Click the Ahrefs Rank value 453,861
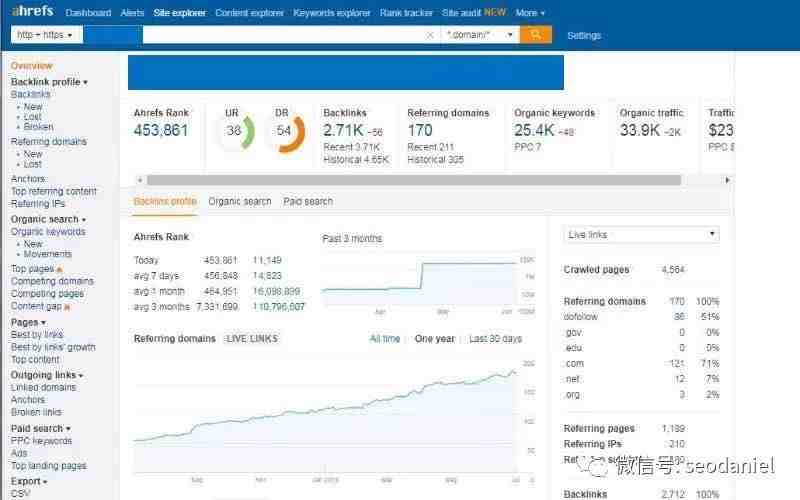Screen dimensions: 800x500 coord(161,131)
